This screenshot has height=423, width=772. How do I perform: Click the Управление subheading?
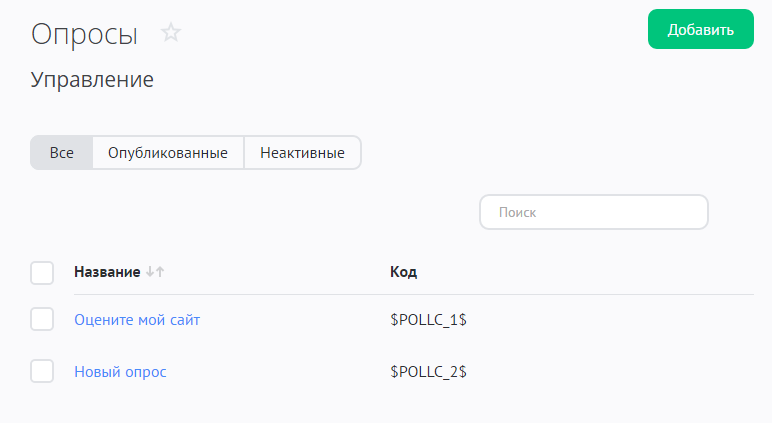(92, 80)
